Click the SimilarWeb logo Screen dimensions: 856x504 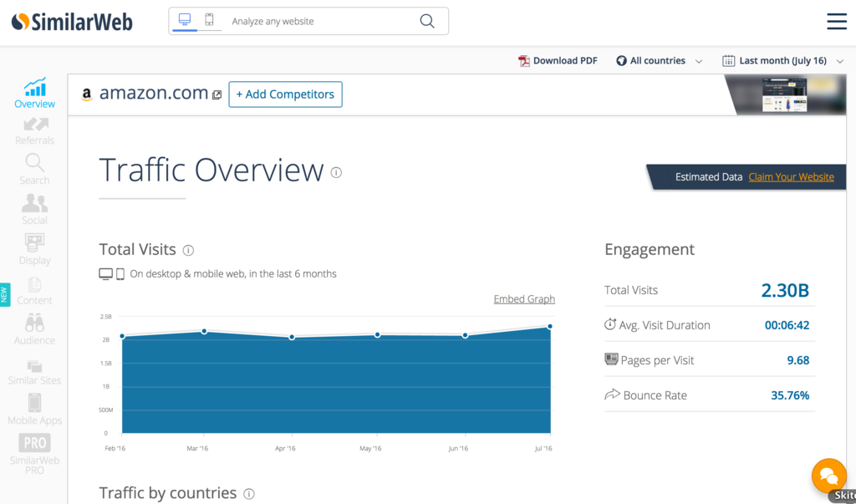(x=72, y=22)
